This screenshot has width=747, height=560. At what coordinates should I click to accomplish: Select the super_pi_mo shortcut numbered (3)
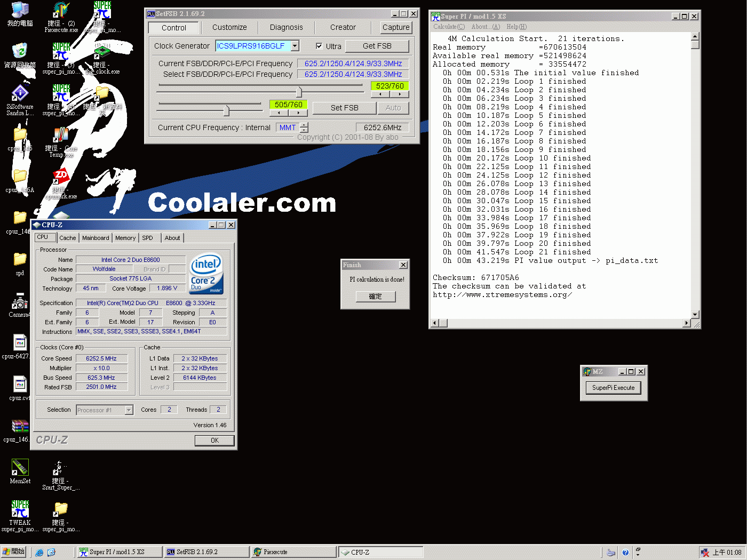[x=61, y=58]
